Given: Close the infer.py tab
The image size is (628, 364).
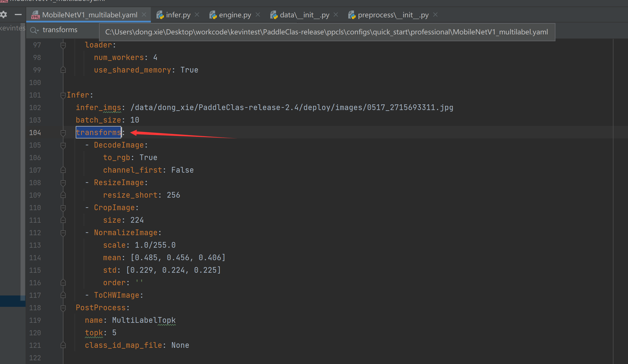Looking at the screenshot, I should click(x=197, y=15).
